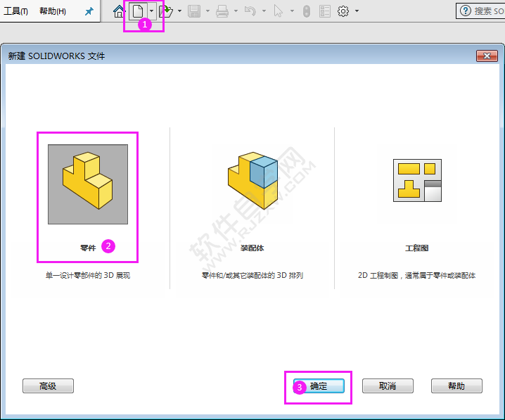This screenshot has width=505, height=420.
Task: Click the Home icon in toolbar
Action: [x=119, y=11]
